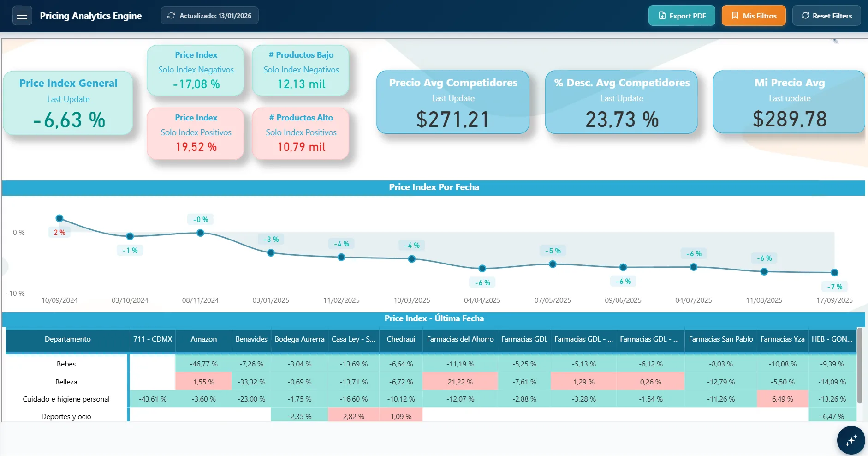This screenshot has width=868, height=456.
Task: Click the 21,22 % Farmacias del Ahorro cell
Action: [x=460, y=382]
